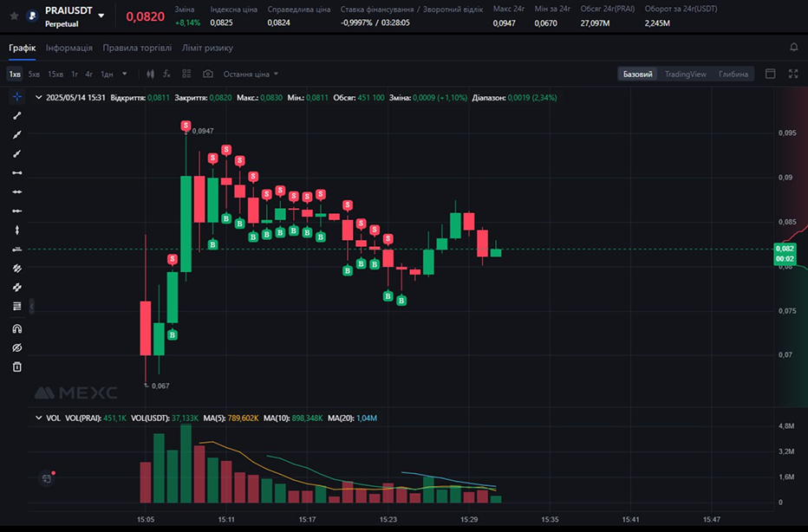
Task: Take a chart screenshot with the camera icon
Action: [x=208, y=75]
